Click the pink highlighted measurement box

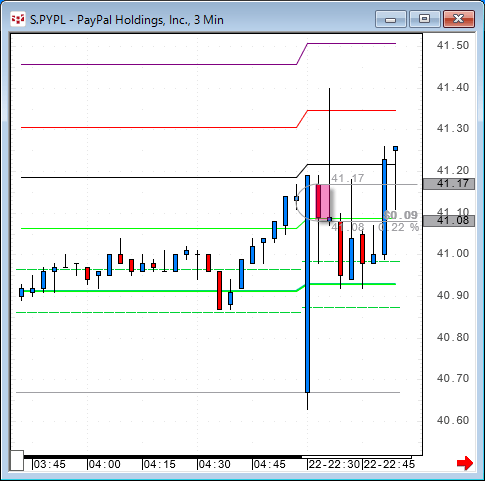[323, 202]
